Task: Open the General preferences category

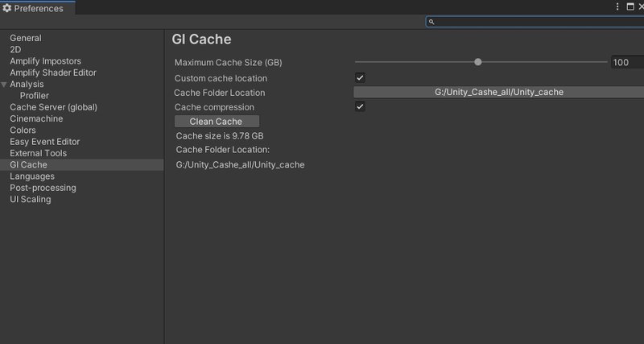Action: pyautogui.click(x=26, y=38)
